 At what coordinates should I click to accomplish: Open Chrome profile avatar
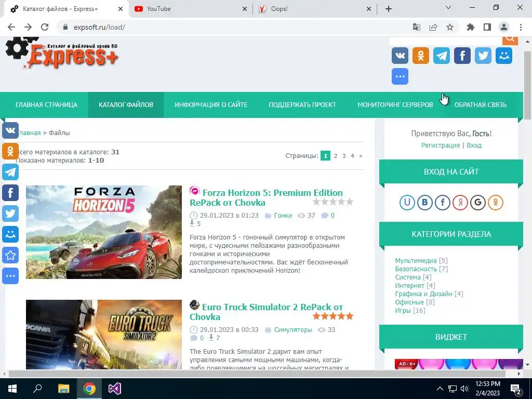point(504,27)
